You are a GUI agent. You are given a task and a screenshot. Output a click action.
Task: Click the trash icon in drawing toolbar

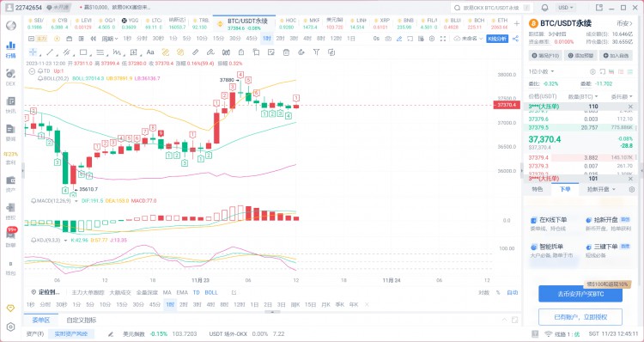tap(286, 52)
